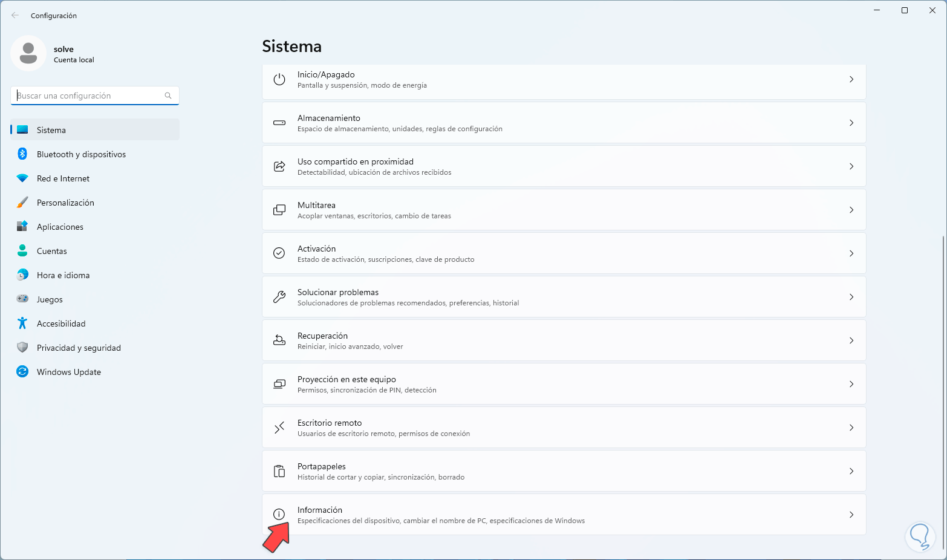The height and width of the screenshot is (560, 947).
Task: Go to Accesibilidad settings
Action: (95, 324)
